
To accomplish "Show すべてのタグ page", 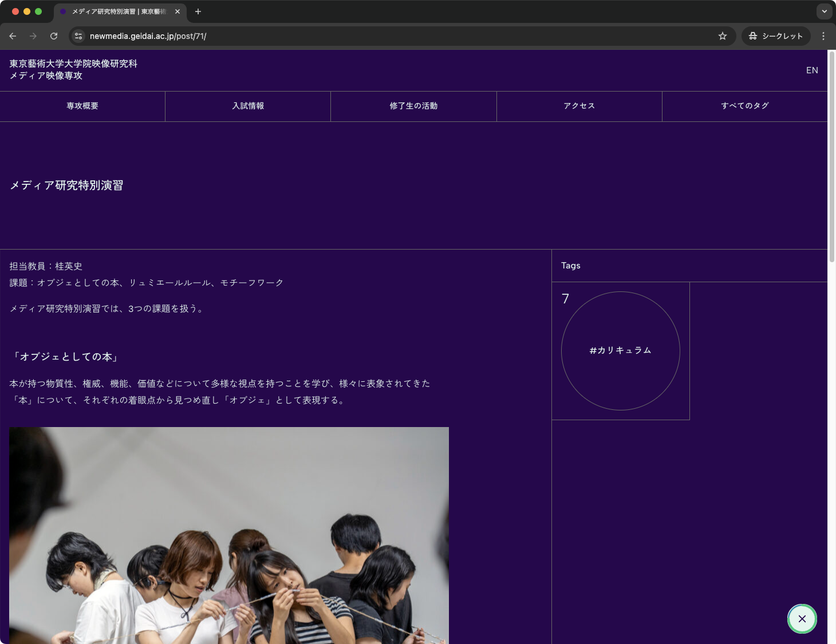I will click(x=744, y=106).
